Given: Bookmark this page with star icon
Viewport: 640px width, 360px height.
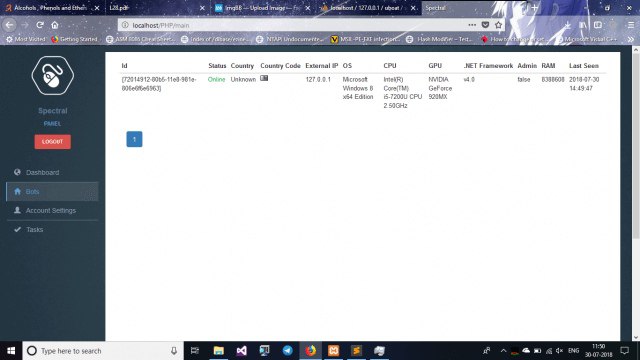Looking at the screenshot, I should [498, 25].
